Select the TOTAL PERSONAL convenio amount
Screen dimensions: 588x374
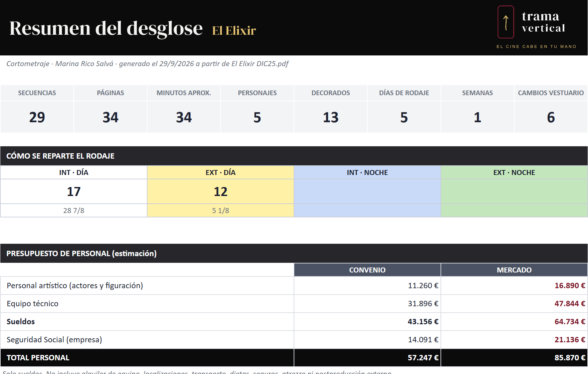[x=423, y=358]
